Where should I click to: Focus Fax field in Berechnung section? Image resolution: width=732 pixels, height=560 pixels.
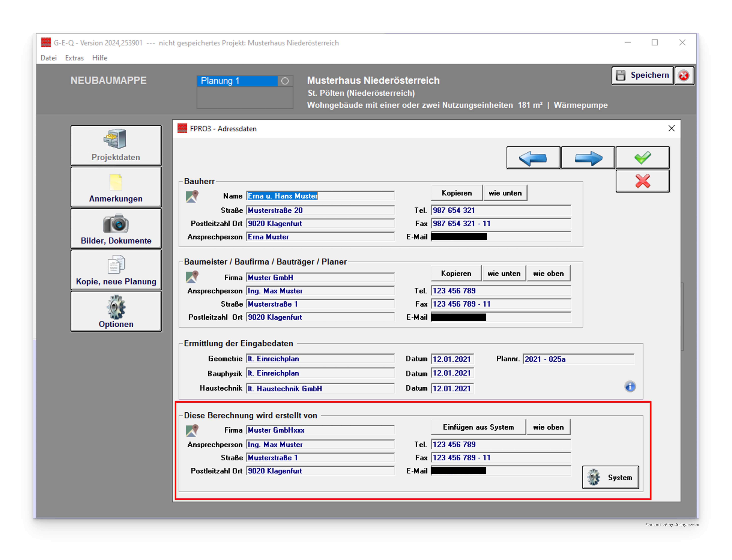click(501, 458)
